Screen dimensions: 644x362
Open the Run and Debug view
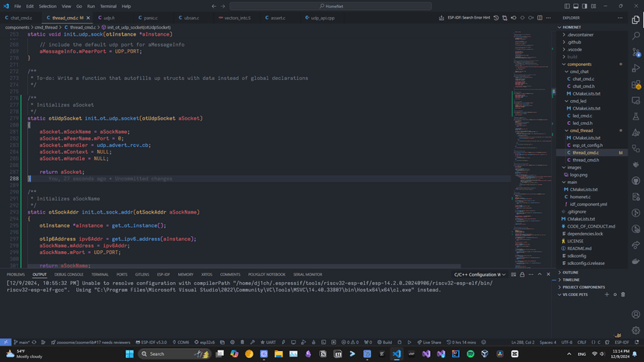click(x=635, y=68)
